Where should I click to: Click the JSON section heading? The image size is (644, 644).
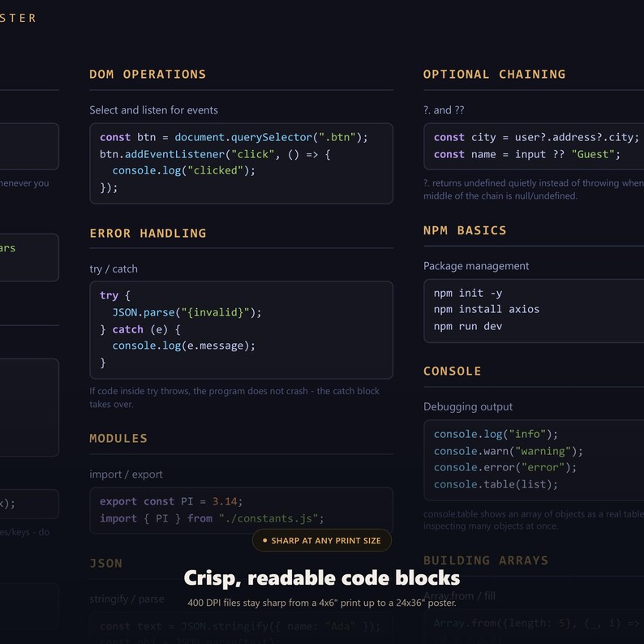(x=106, y=563)
